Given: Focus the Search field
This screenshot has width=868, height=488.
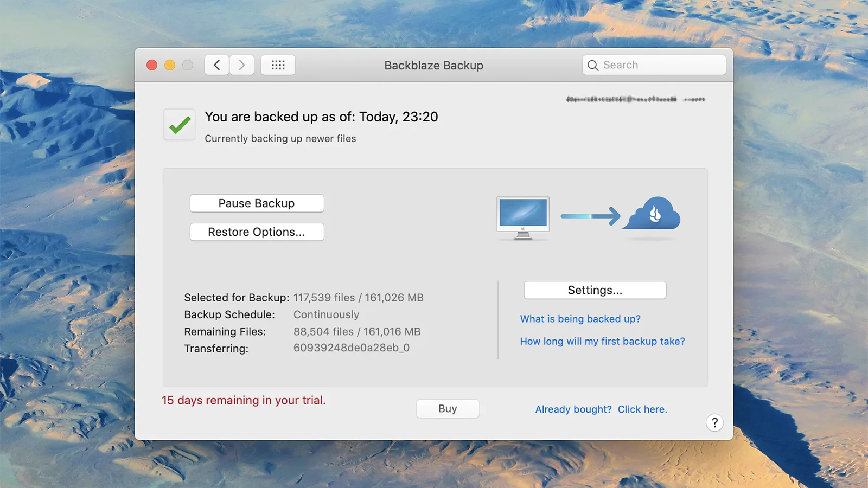Looking at the screenshot, I should click(x=654, y=65).
